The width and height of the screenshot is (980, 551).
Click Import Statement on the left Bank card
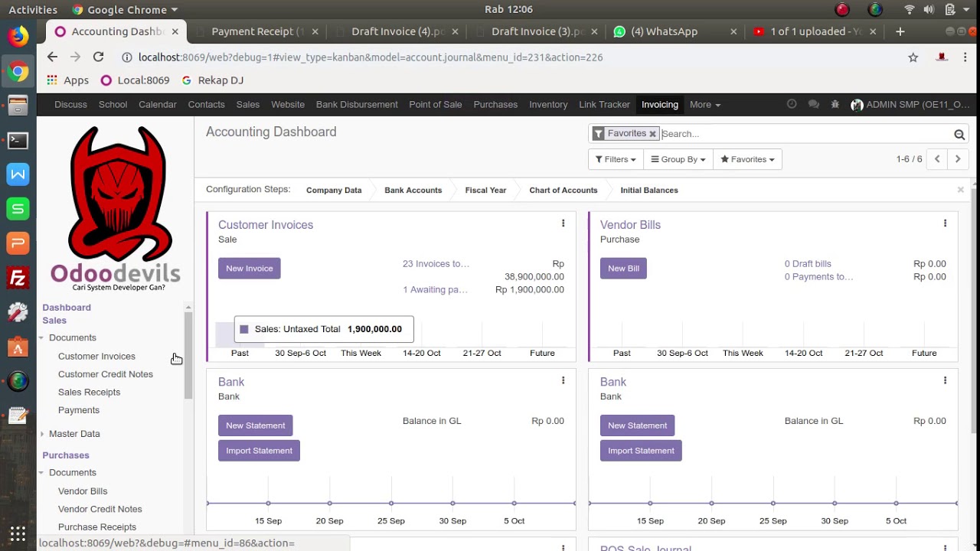[x=259, y=451]
